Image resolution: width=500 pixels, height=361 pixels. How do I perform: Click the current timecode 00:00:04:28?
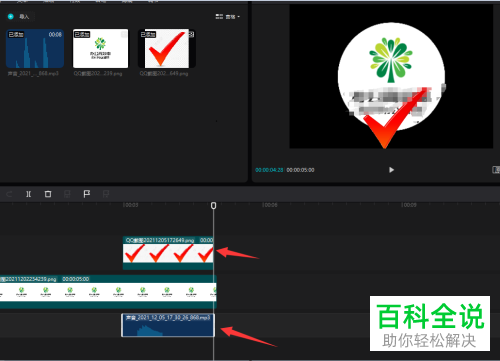pyautogui.click(x=269, y=170)
